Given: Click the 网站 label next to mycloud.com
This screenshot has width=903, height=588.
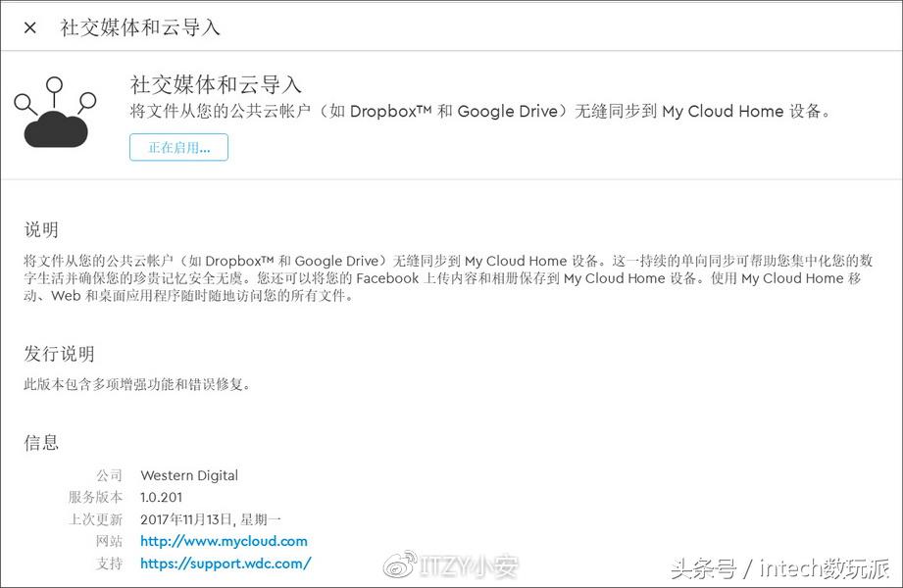Looking at the screenshot, I should point(109,541).
